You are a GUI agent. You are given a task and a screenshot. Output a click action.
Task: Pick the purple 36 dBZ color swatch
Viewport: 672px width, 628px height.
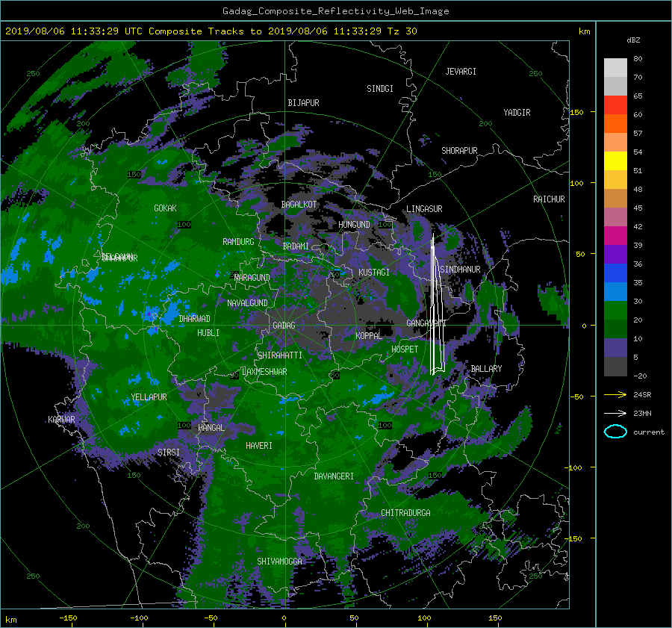pyautogui.click(x=615, y=254)
